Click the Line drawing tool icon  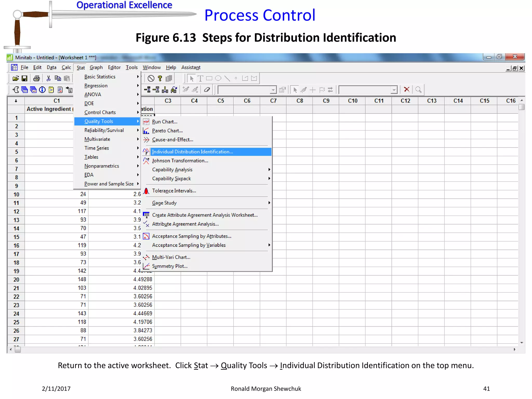point(227,78)
